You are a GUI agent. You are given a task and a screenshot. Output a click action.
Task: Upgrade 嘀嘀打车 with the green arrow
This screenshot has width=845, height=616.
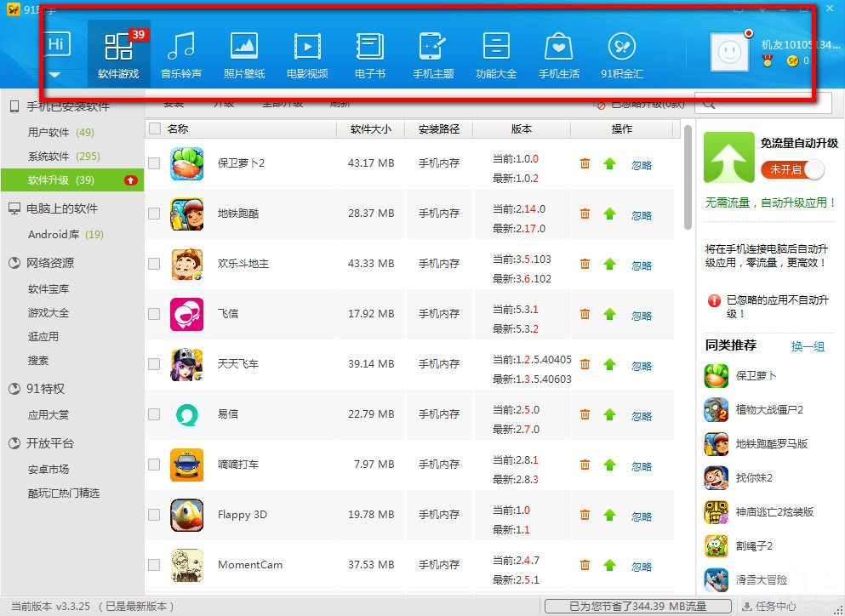[609, 464]
